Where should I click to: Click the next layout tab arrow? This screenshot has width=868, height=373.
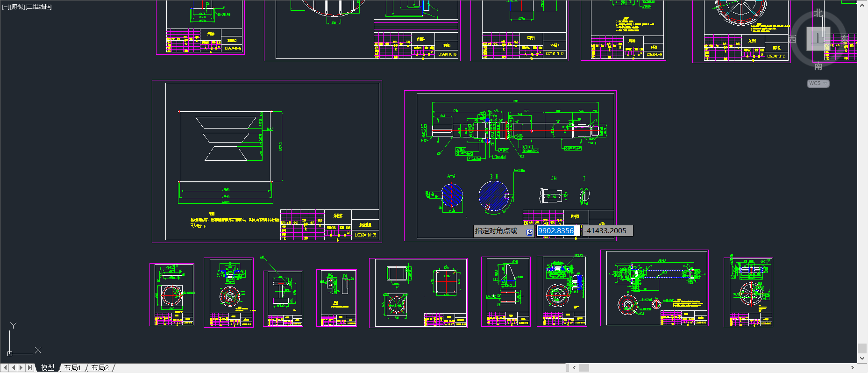point(21,368)
